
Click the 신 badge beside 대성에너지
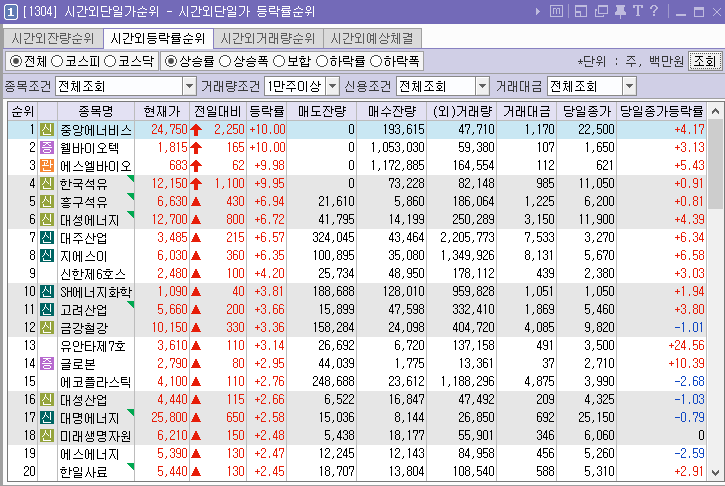[x=47, y=220]
